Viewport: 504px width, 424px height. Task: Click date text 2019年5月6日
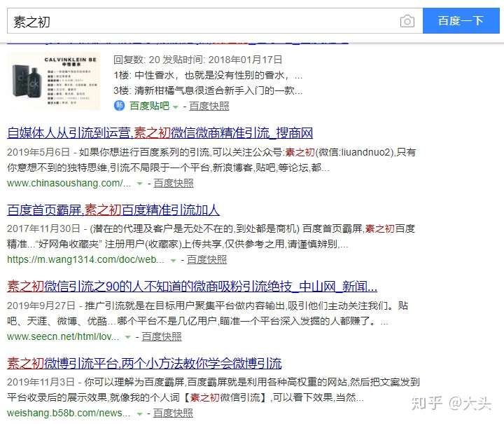point(38,152)
